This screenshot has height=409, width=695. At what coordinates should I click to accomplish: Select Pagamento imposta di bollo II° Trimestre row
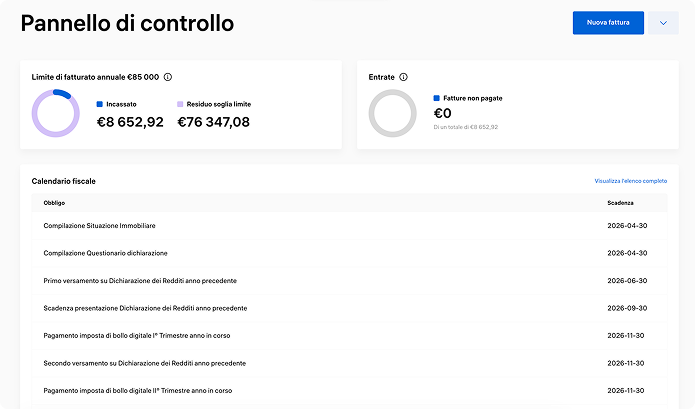[x=138, y=390]
